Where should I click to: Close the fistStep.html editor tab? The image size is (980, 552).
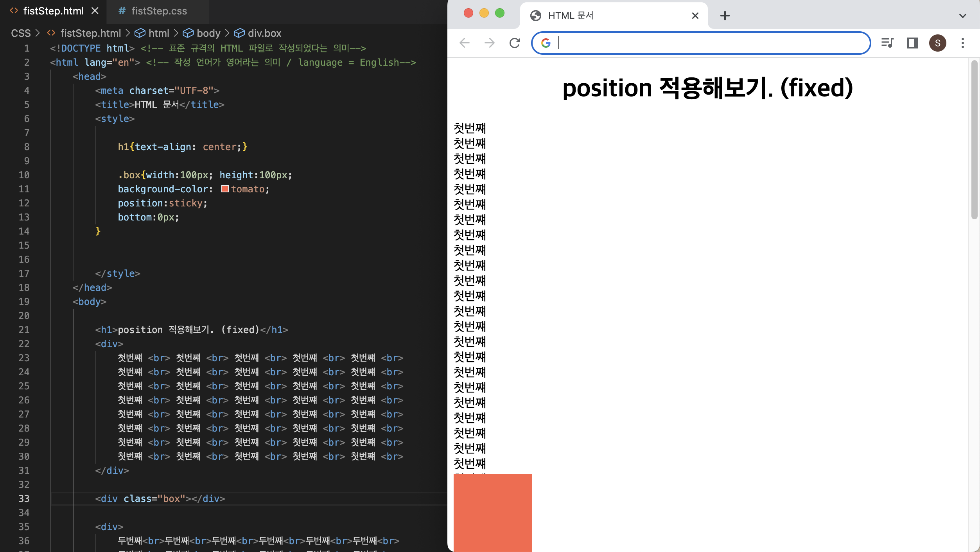[95, 11]
